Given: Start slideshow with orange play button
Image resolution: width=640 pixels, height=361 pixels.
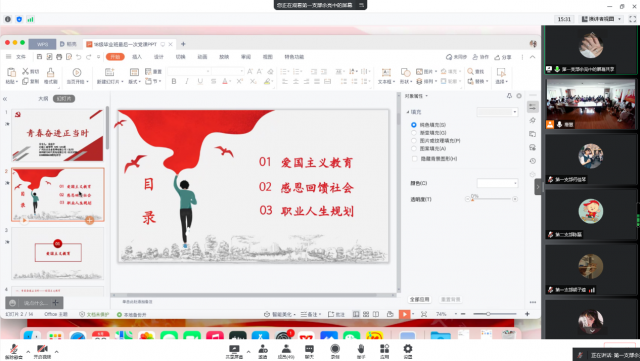Looking at the screenshot, I should (x=404, y=314).
